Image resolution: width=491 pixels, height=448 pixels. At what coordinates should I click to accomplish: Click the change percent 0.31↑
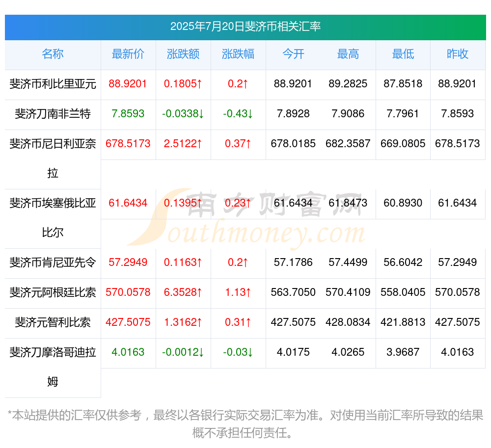[238, 322]
